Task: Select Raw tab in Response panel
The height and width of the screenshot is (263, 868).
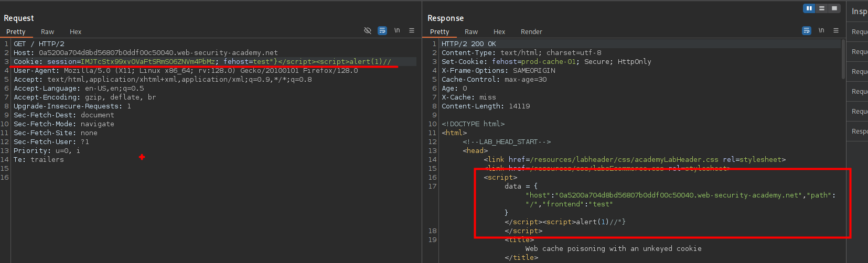Action: click(471, 32)
